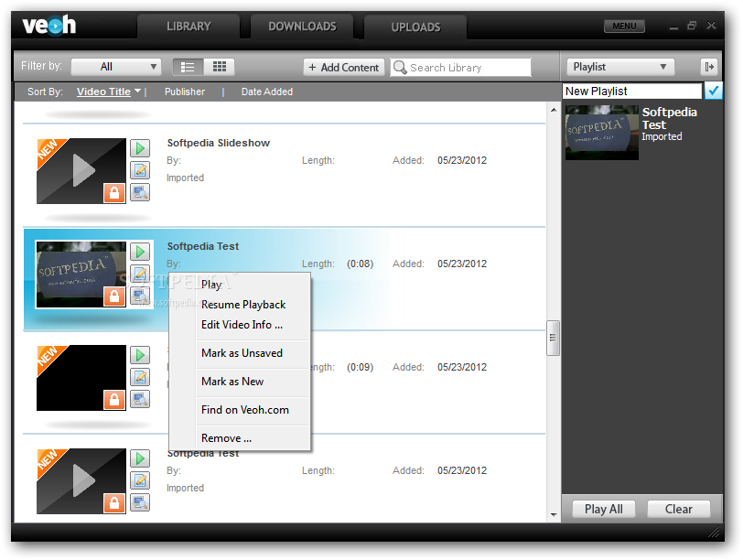Sort by Video Title
The height and width of the screenshot is (560, 743).
coord(103,92)
